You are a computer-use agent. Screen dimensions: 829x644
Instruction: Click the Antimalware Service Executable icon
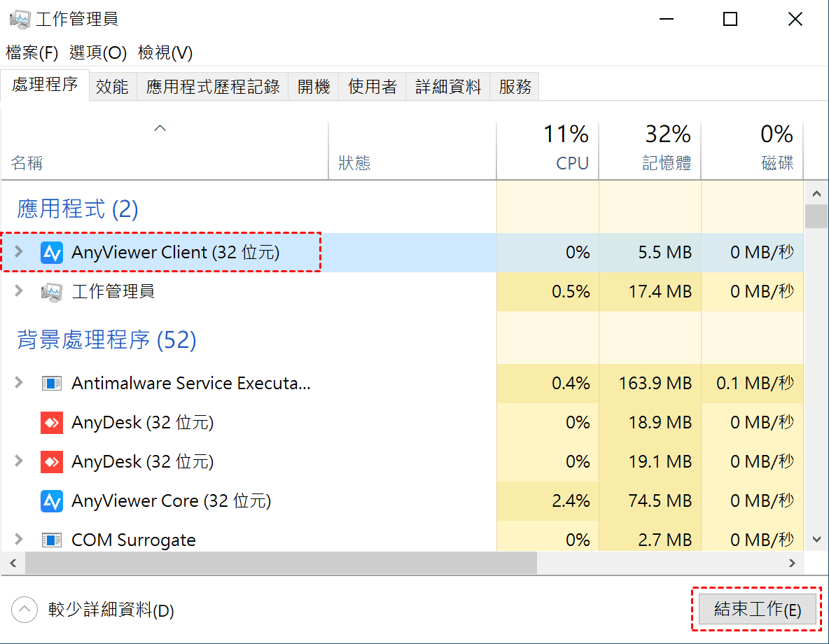[x=52, y=384]
